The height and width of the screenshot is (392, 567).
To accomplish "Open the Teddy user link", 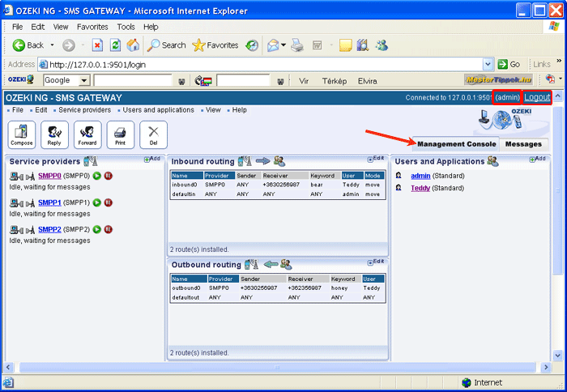I will coord(420,188).
